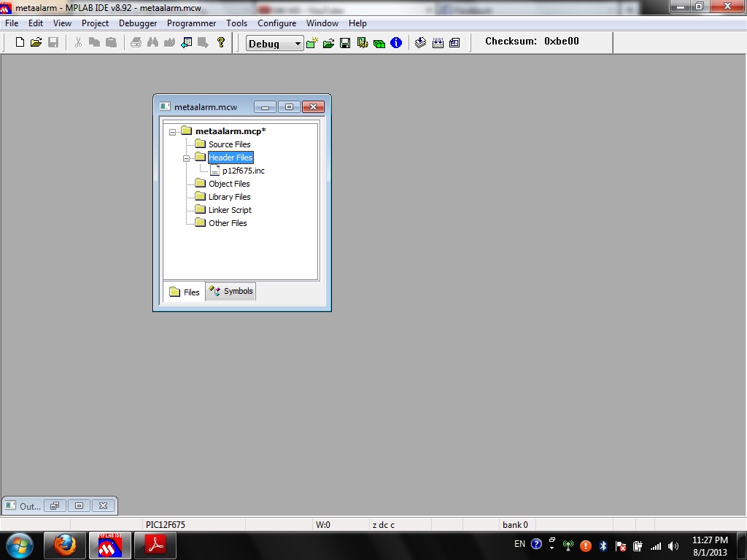This screenshot has height=560, width=747.
Task: Select the Object Files folder
Action: click(229, 184)
